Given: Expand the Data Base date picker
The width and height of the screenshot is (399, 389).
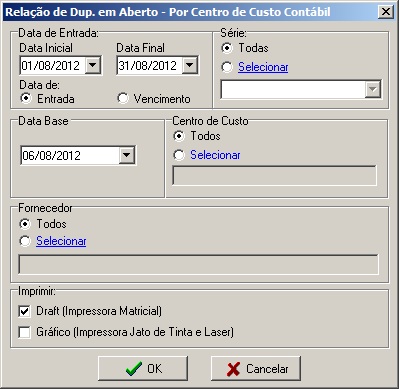Looking at the screenshot, I should (x=127, y=155).
